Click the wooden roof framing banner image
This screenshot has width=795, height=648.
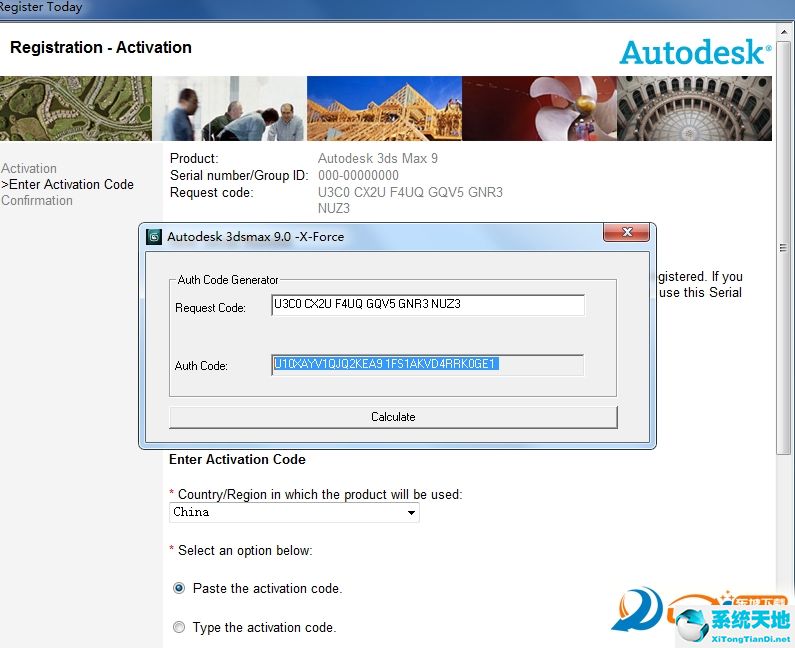pos(384,108)
